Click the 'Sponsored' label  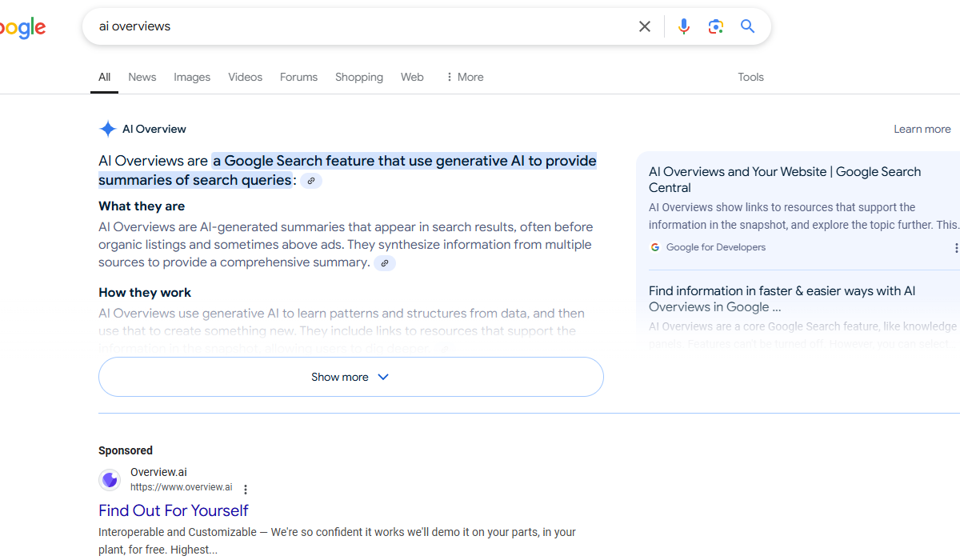pos(126,450)
